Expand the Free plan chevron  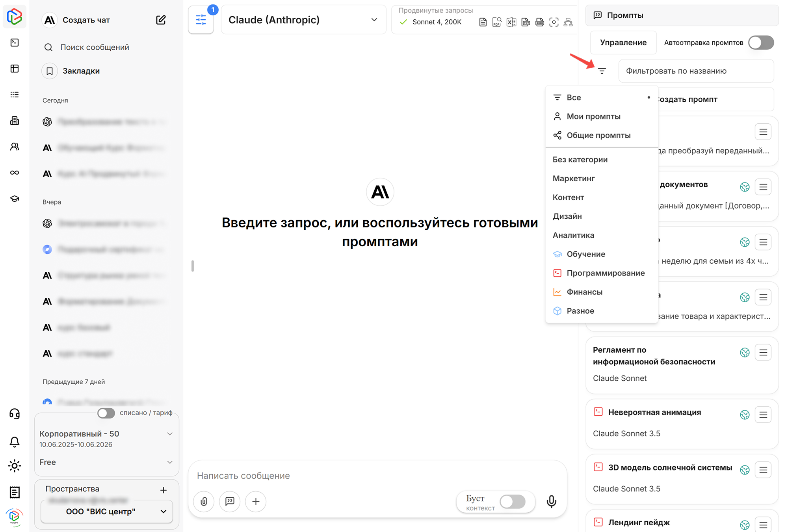170,462
